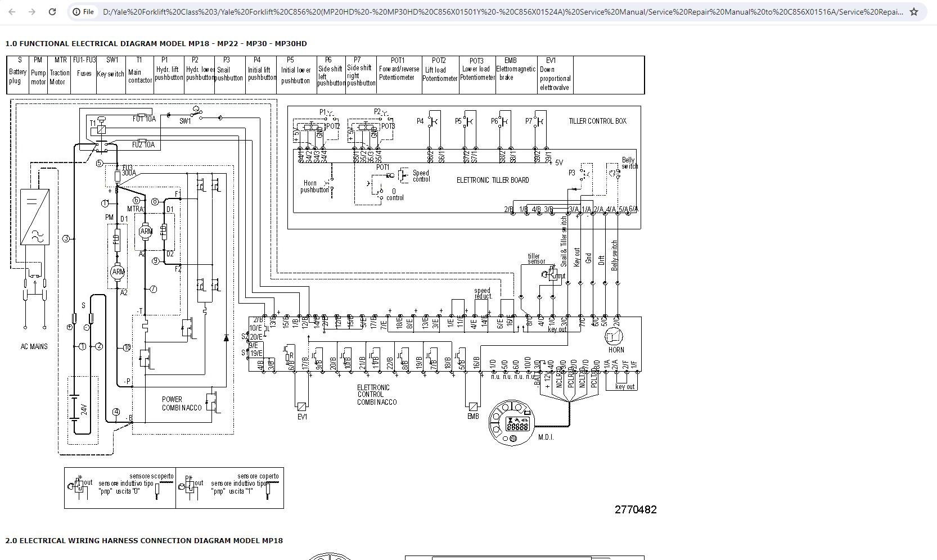Click the AC MAINS label
937x560 pixels.
click(x=34, y=346)
